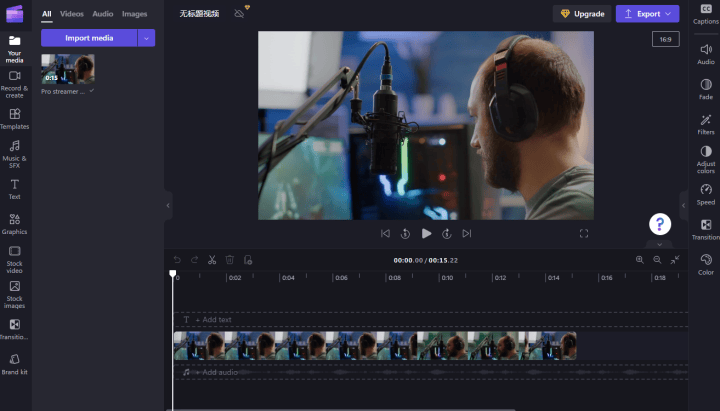Open the Captions panel
The height and width of the screenshot is (411, 720).
(706, 13)
